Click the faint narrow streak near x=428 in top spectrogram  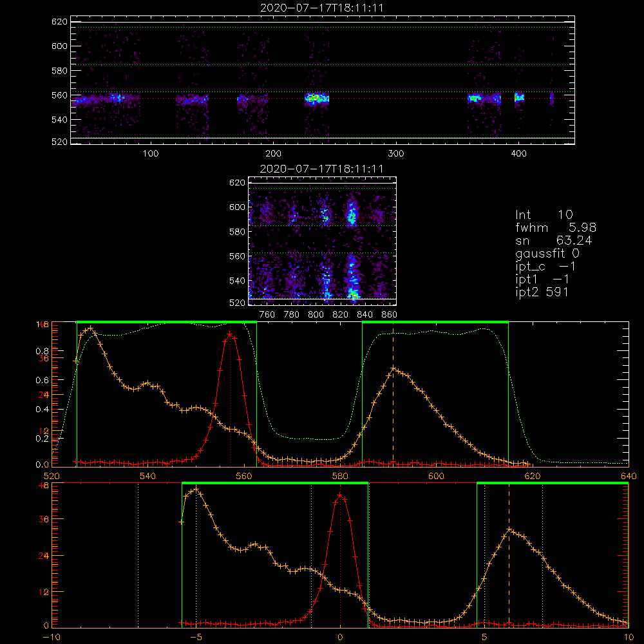point(552,99)
